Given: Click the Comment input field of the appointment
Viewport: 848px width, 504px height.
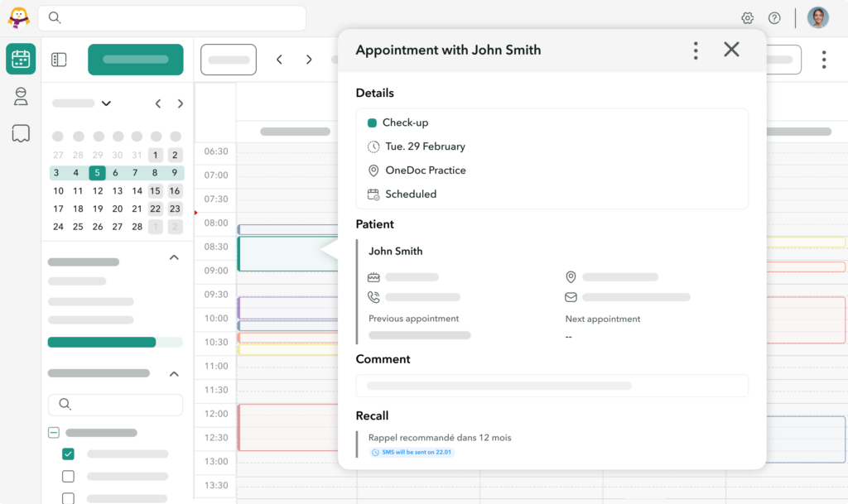Looking at the screenshot, I should [x=552, y=386].
